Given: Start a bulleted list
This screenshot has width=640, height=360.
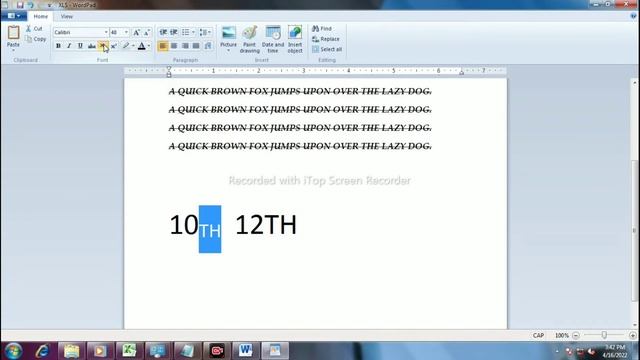Looking at the screenshot, I should coord(185,32).
